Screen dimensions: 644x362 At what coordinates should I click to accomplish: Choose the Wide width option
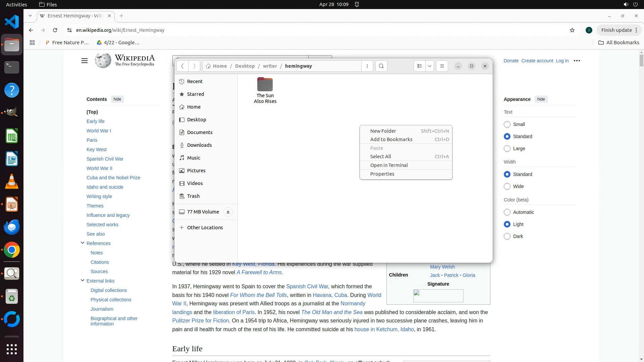pos(507,186)
